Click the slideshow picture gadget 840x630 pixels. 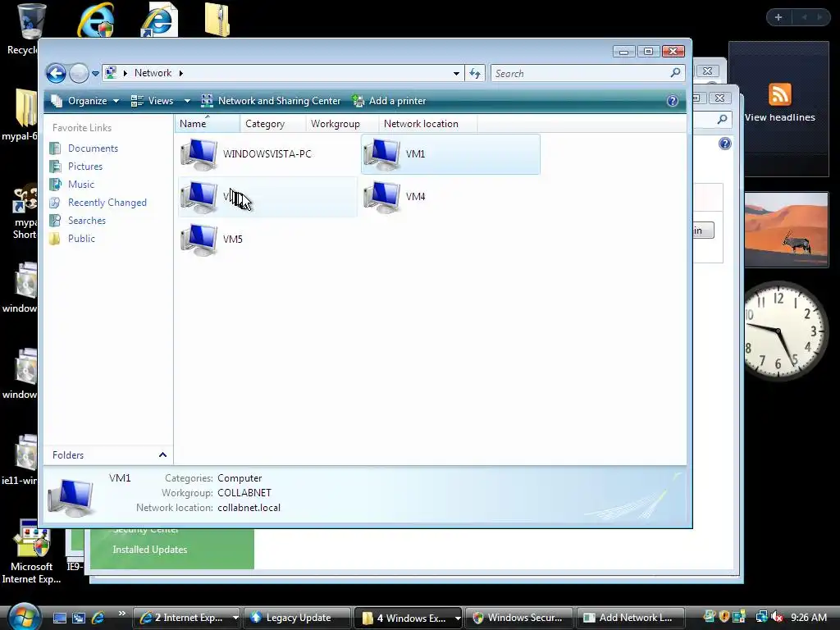pyautogui.click(x=786, y=230)
